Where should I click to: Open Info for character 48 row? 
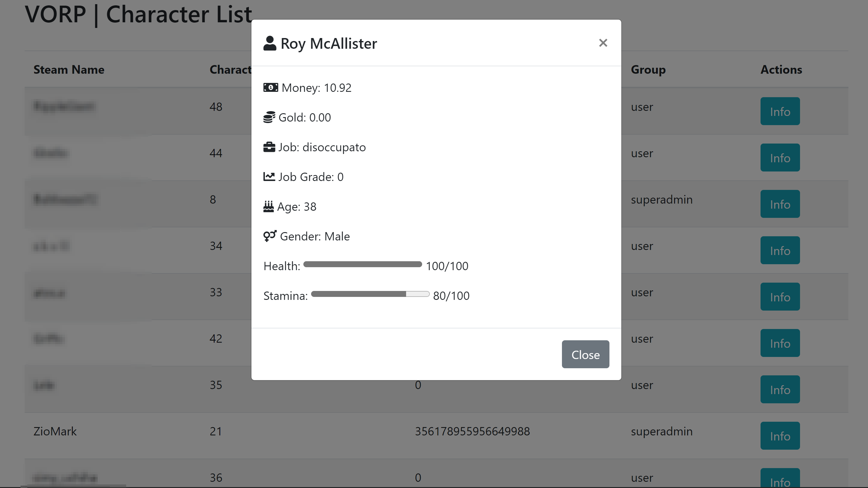(x=780, y=111)
